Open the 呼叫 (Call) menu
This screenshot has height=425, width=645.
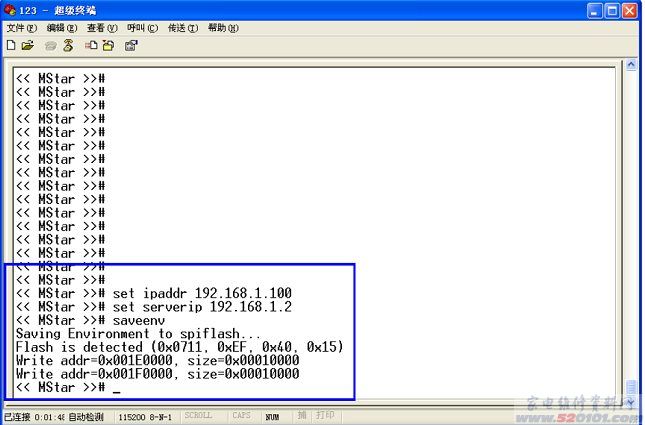[142, 28]
